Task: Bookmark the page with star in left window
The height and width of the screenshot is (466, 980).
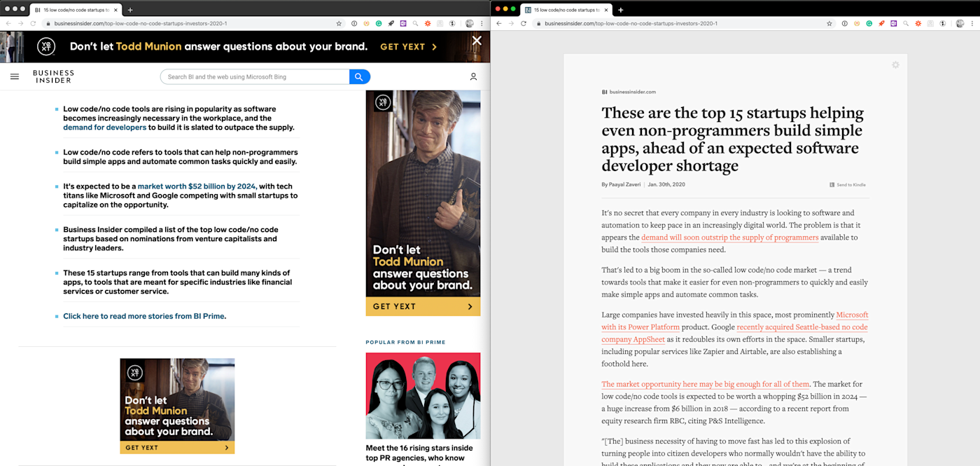Action: click(339, 23)
